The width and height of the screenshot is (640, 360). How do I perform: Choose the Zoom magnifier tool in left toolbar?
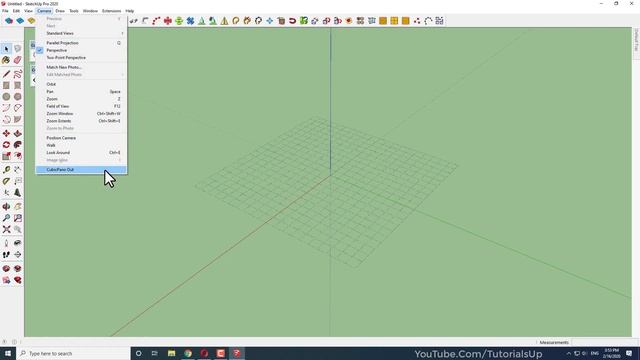(x=6, y=218)
